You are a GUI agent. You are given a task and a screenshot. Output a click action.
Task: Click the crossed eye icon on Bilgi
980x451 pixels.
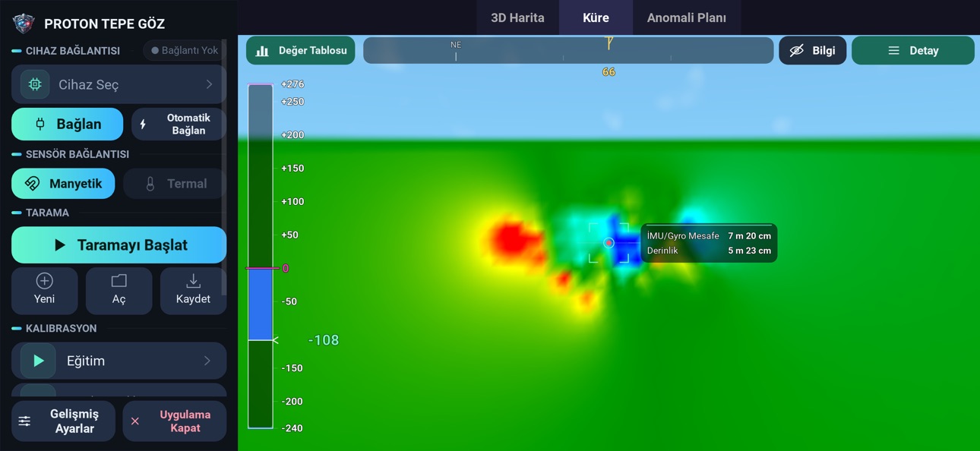(796, 50)
